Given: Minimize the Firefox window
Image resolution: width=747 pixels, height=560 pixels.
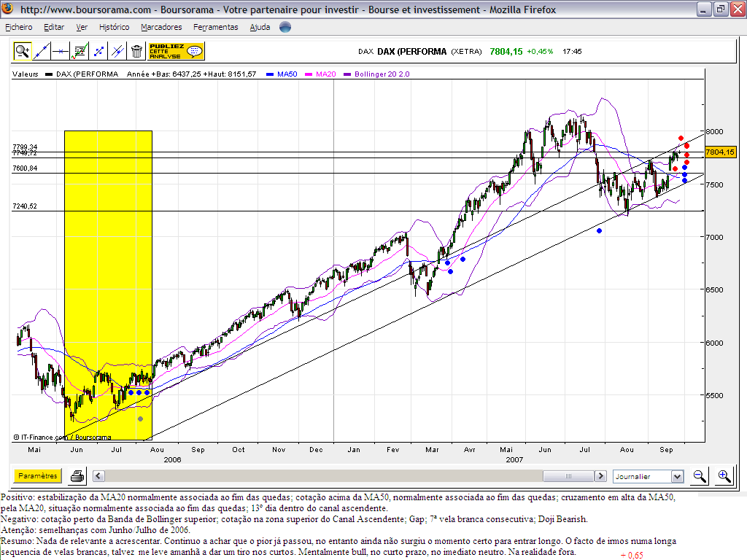Looking at the screenshot, I should [x=704, y=9].
